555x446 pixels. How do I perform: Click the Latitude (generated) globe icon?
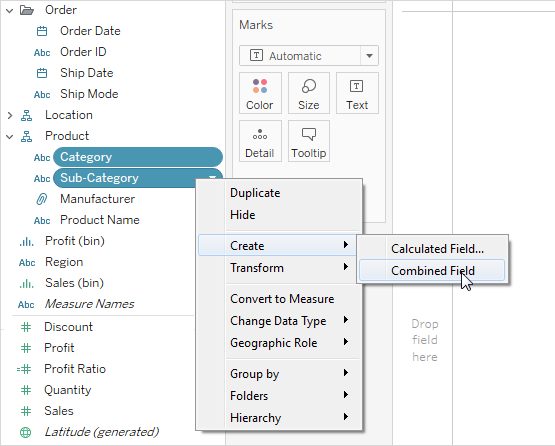click(25, 432)
